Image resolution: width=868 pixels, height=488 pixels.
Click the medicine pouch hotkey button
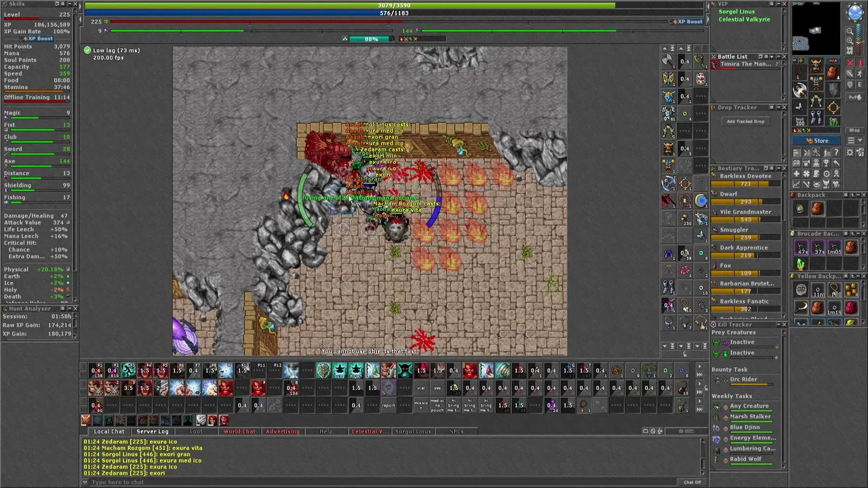tap(437, 405)
